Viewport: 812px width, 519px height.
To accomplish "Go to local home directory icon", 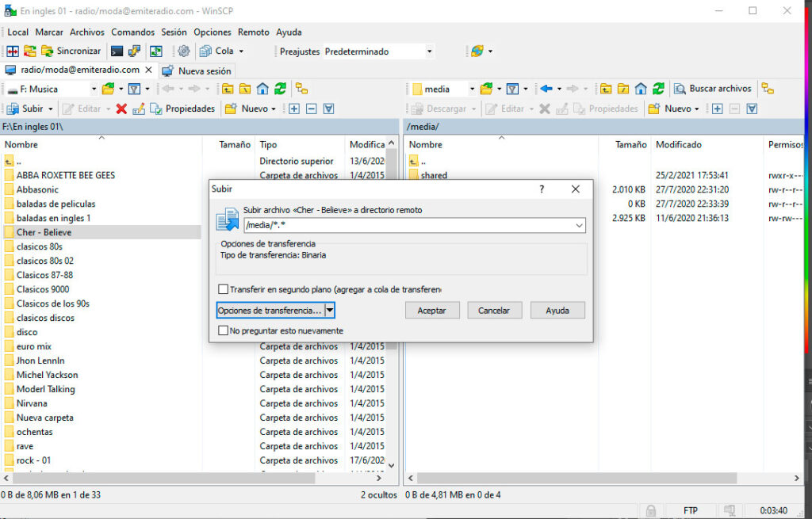I will 262,89.
